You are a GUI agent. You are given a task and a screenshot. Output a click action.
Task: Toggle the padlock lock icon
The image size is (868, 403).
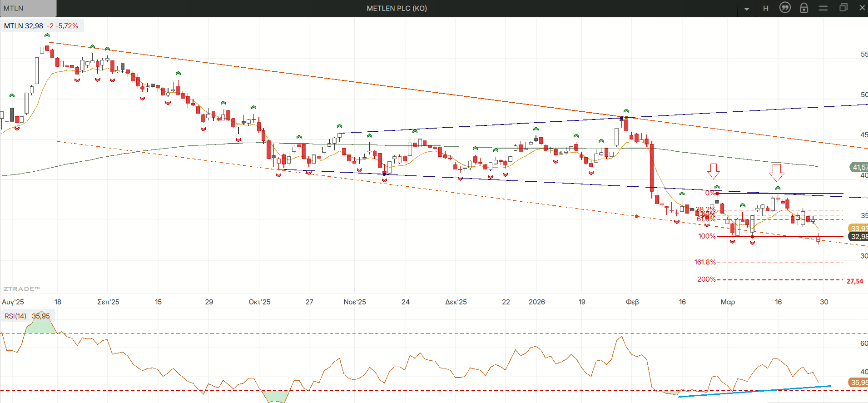[x=804, y=8]
